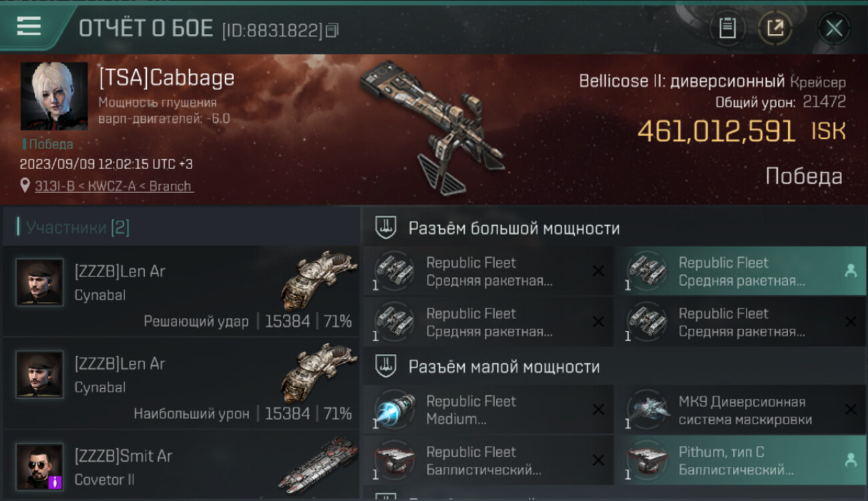The image size is (868, 501).
Task: View [TSA]Cabbage pilot portrait
Action: coord(54,96)
